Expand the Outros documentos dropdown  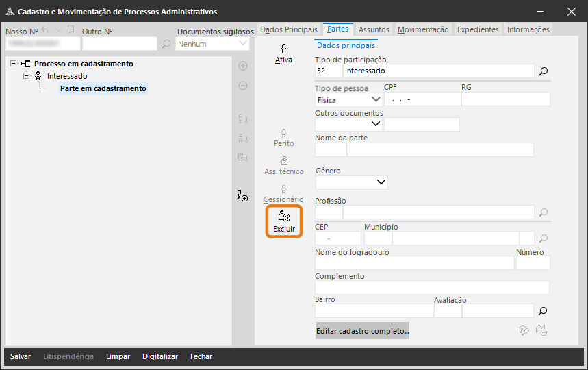[x=376, y=124]
